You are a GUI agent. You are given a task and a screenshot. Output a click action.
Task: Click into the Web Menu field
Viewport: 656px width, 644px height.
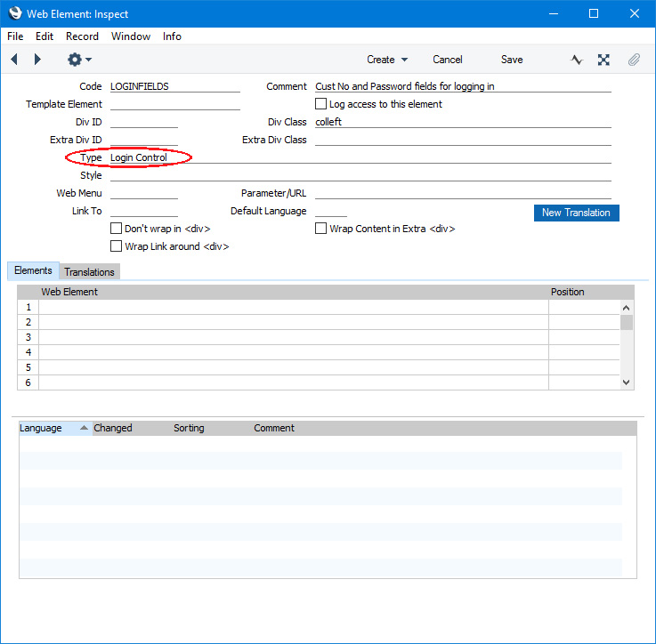pos(144,193)
